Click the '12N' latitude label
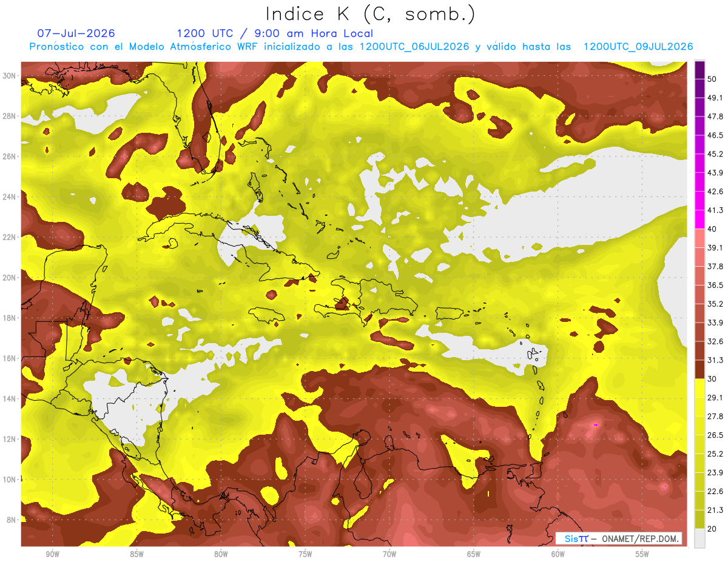Image resolution: width=728 pixels, height=562 pixels. (x=10, y=439)
